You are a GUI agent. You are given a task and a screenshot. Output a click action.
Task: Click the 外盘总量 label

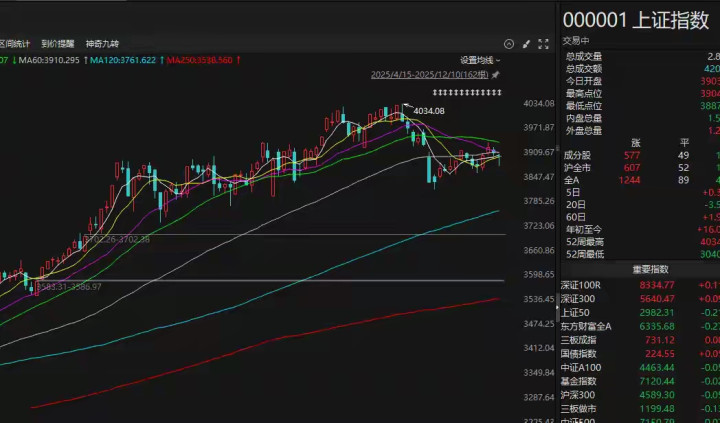(x=584, y=131)
